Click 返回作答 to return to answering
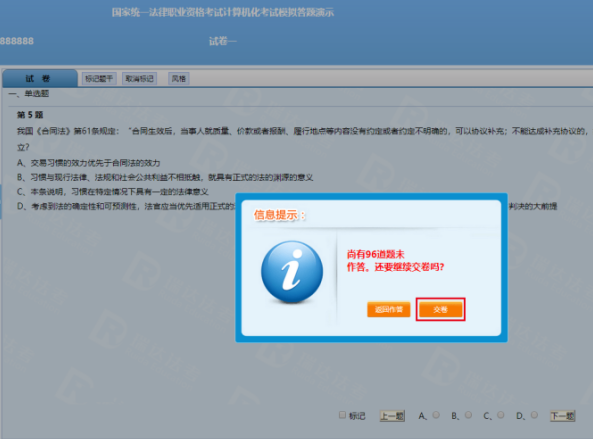This screenshot has width=593, height=439. point(389,309)
